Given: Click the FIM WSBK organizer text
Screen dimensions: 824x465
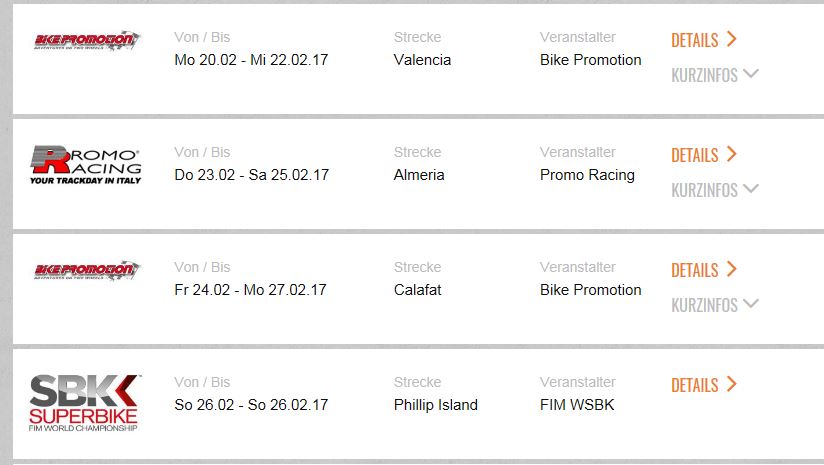Looking at the screenshot, I should [577, 405].
